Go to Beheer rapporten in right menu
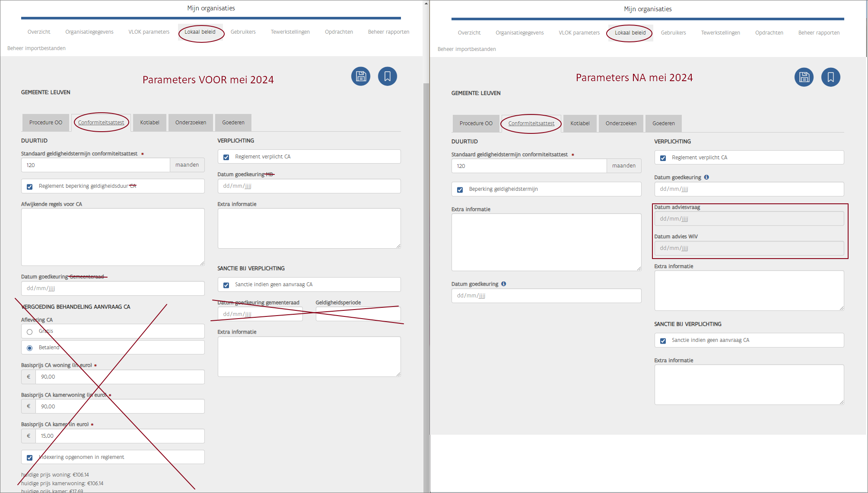The height and width of the screenshot is (493, 868). (819, 33)
